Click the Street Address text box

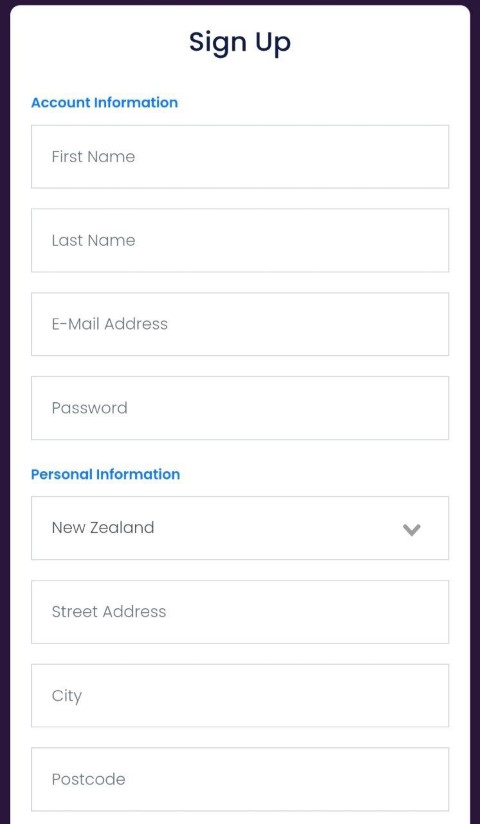click(x=240, y=612)
